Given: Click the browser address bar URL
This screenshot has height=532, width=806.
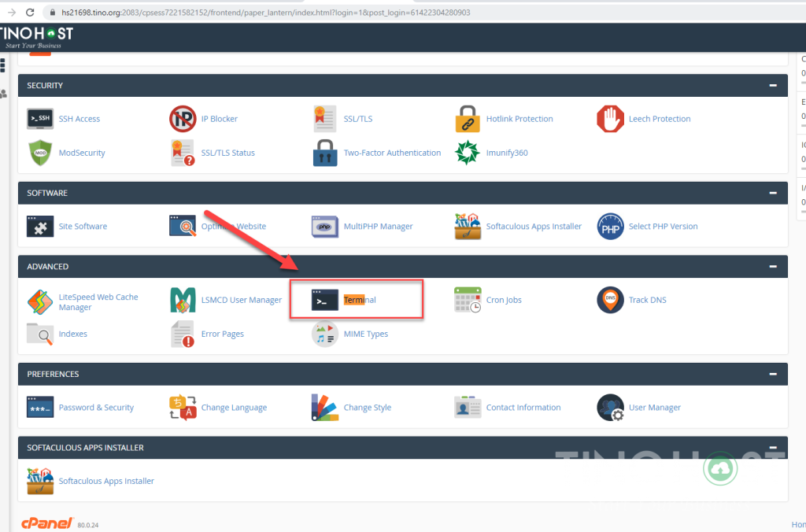Looking at the screenshot, I should tap(266, 13).
